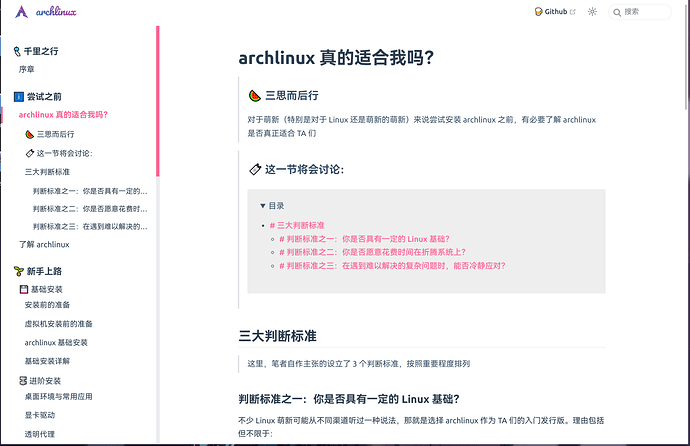Click the archlinux wordmark text
690x446 pixels.
point(56,12)
